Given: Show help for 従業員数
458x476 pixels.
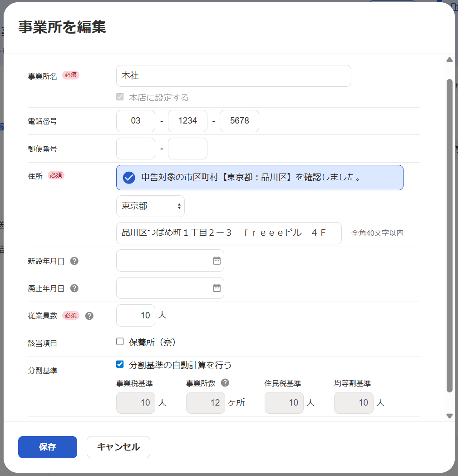Looking at the screenshot, I should pos(89,316).
